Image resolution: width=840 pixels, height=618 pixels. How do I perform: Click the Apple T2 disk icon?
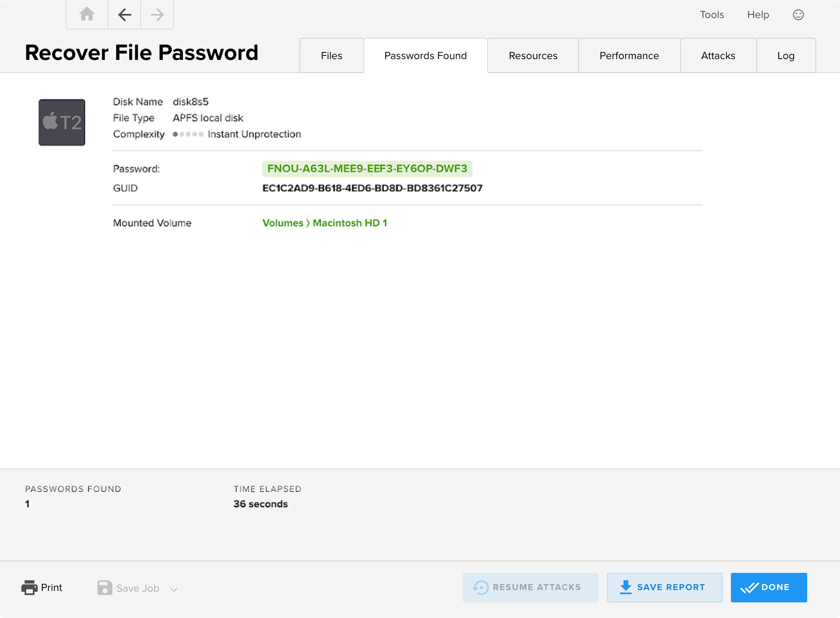[x=61, y=121]
